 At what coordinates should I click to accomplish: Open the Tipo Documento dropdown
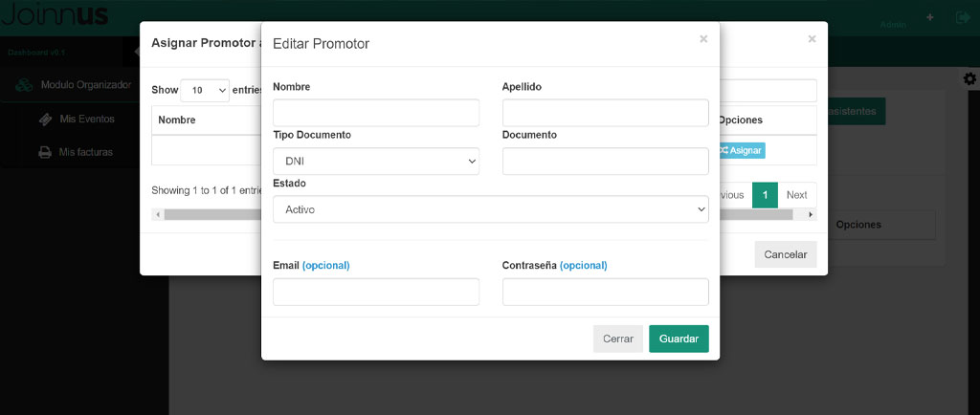point(375,162)
